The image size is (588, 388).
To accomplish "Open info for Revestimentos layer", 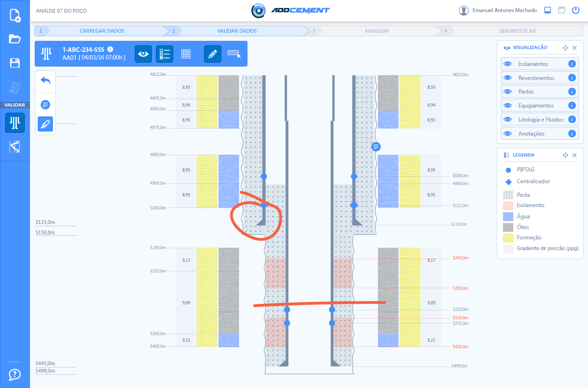I will (x=572, y=78).
